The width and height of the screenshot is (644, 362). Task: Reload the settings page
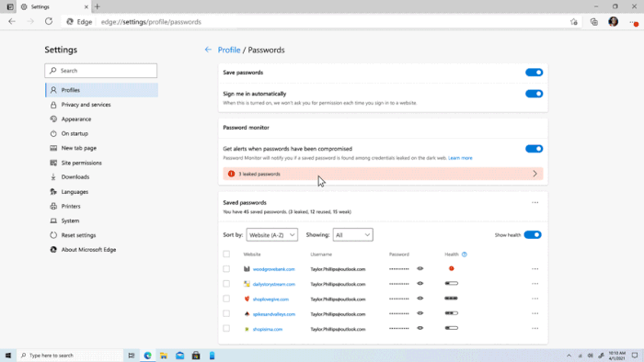49,21
